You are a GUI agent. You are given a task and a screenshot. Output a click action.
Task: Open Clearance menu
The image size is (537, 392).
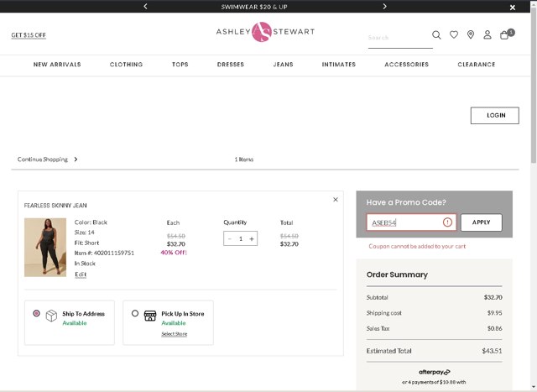tap(477, 65)
